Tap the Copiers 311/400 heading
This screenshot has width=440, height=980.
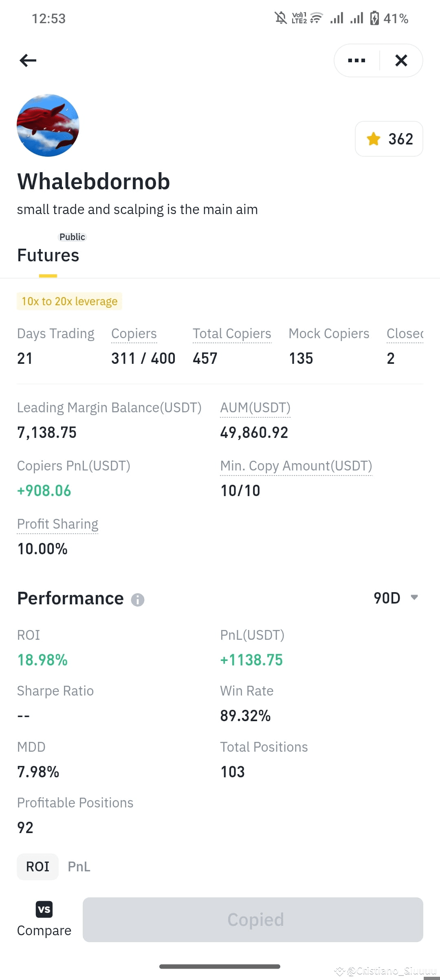pos(134,333)
